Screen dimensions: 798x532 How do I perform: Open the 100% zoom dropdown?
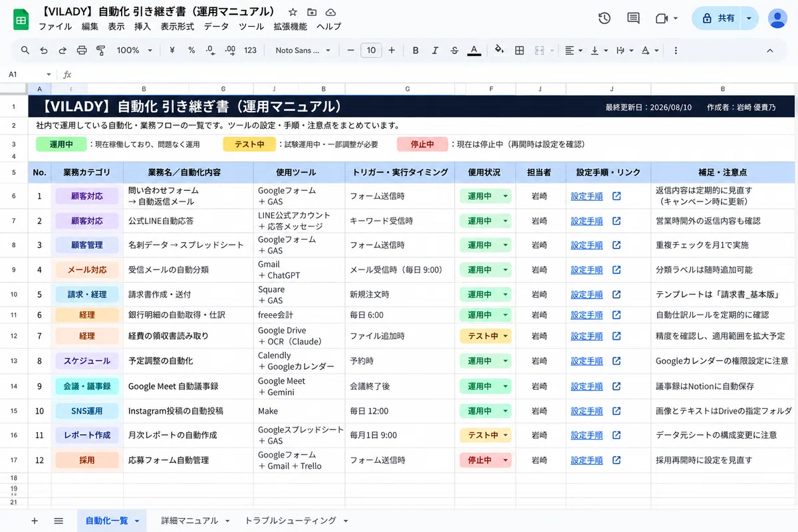click(x=134, y=51)
